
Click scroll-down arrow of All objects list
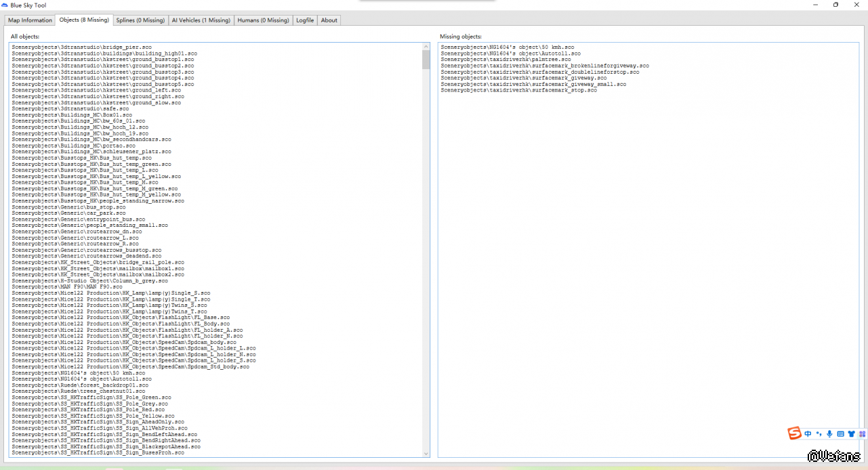tap(426, 453)
